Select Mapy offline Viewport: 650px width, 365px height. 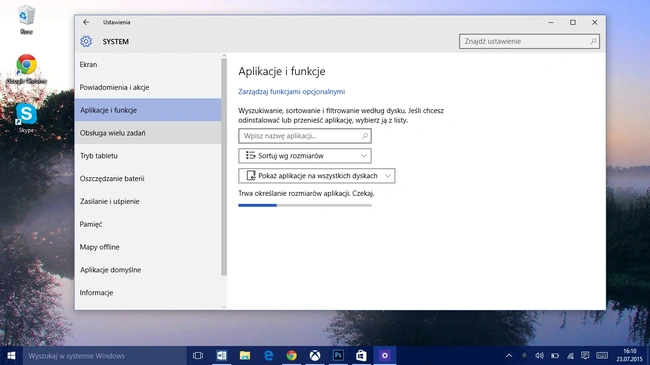pyautogui.click(x=148, y=247)
